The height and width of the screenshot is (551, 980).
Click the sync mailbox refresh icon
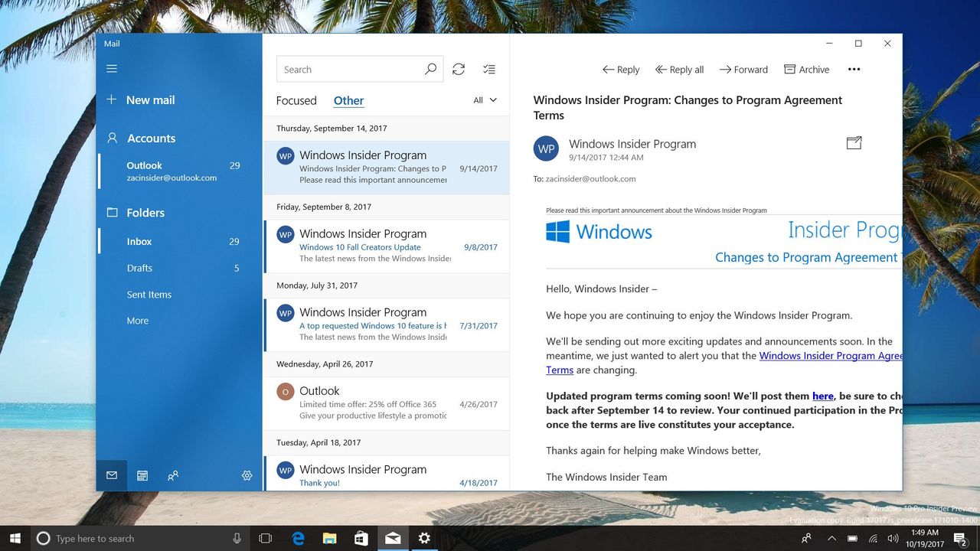click(459, 69)
